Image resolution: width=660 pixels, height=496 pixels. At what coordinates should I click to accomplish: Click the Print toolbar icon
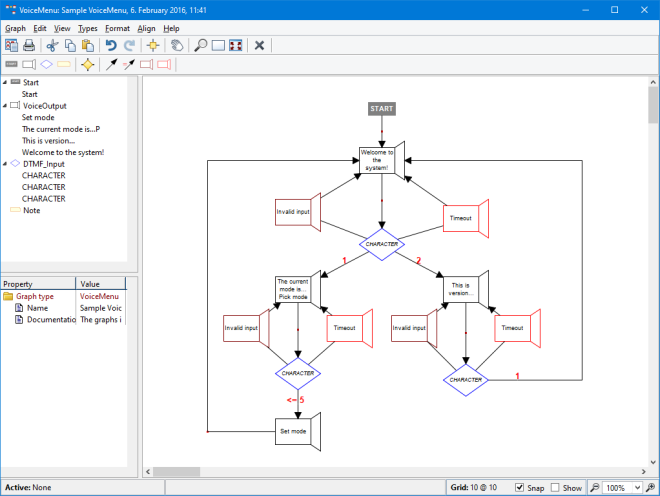(x=29, y=45)
